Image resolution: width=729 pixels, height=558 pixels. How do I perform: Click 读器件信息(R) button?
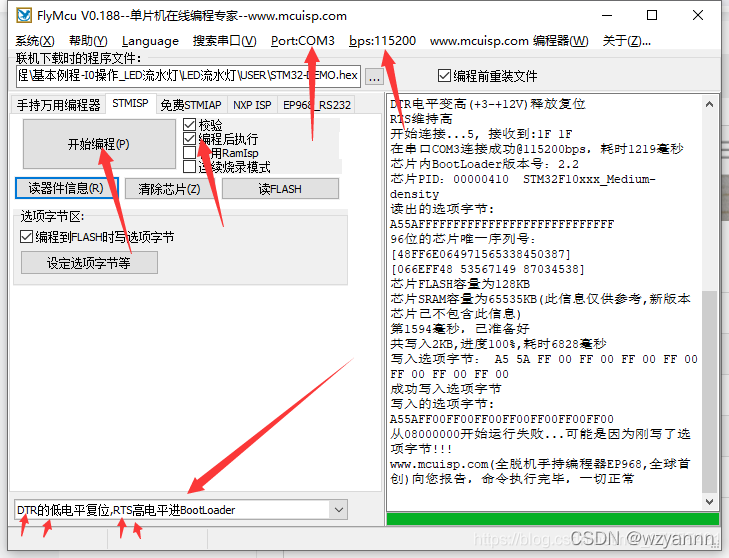66,188
